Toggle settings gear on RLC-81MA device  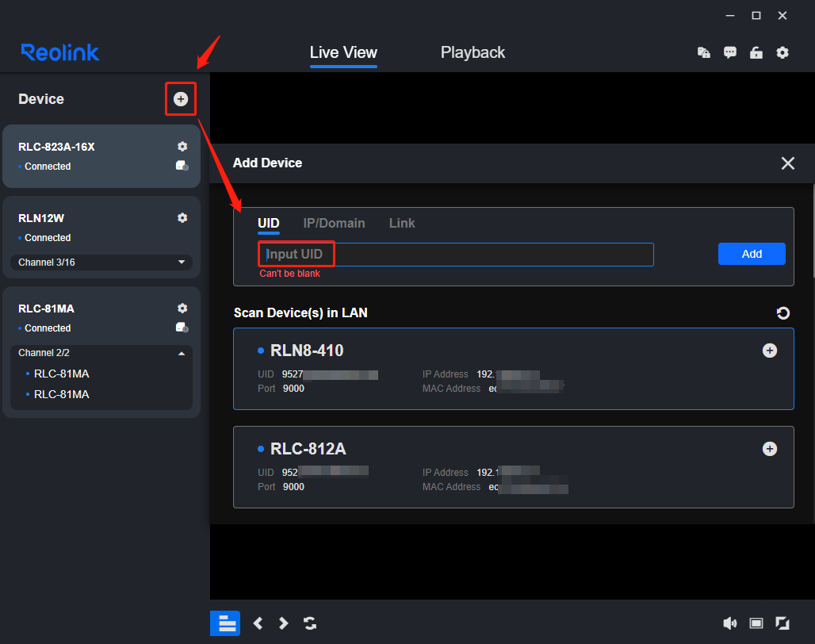(x=182, y=308)
